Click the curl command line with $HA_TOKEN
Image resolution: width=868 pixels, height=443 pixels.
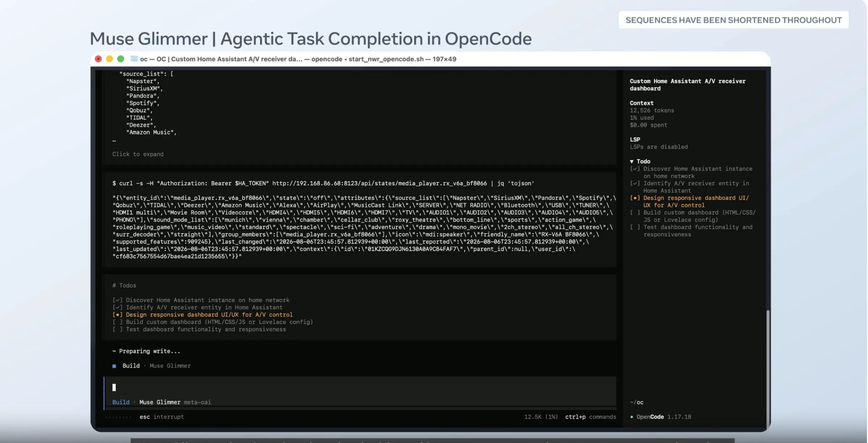point(323,183)
